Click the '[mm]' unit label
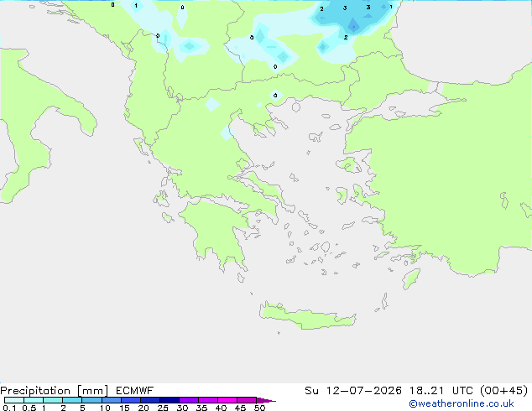The image size is (532, 411). pyautogui.click(x=92, y=391)
